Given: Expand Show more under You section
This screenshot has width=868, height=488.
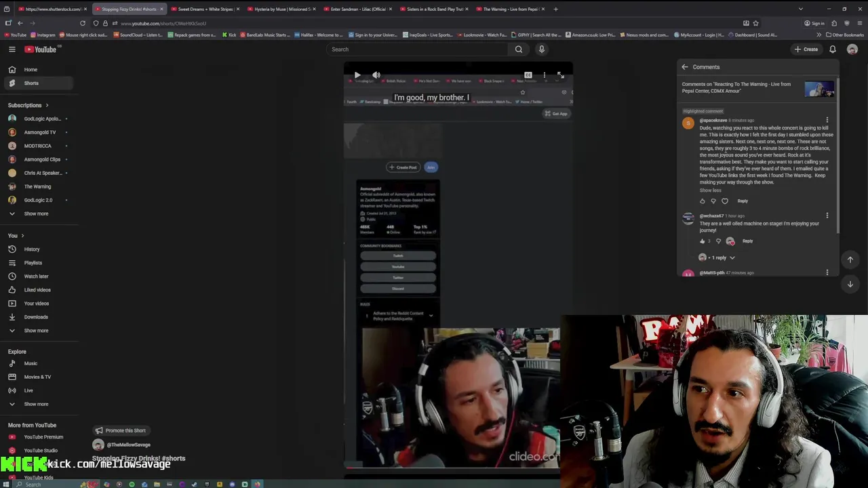Looking at the screenshot, I should pyautogui.click(x=39, y=330).
